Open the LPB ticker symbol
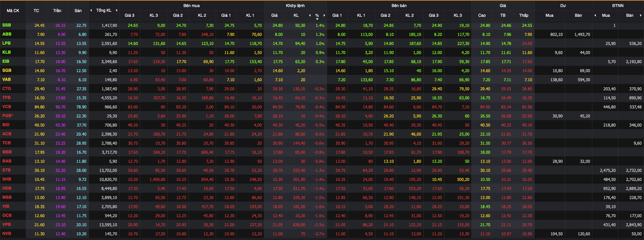644x240 pixels. tap(6, 43)
